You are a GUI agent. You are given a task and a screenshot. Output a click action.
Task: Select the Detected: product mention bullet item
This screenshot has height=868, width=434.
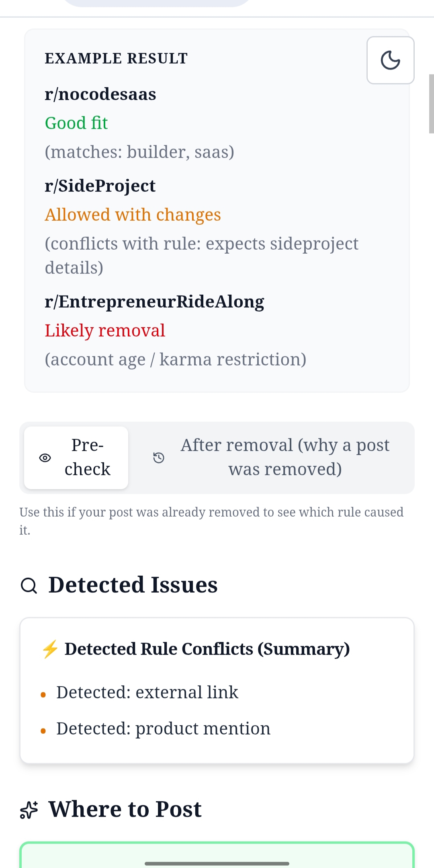coord(164,728)
